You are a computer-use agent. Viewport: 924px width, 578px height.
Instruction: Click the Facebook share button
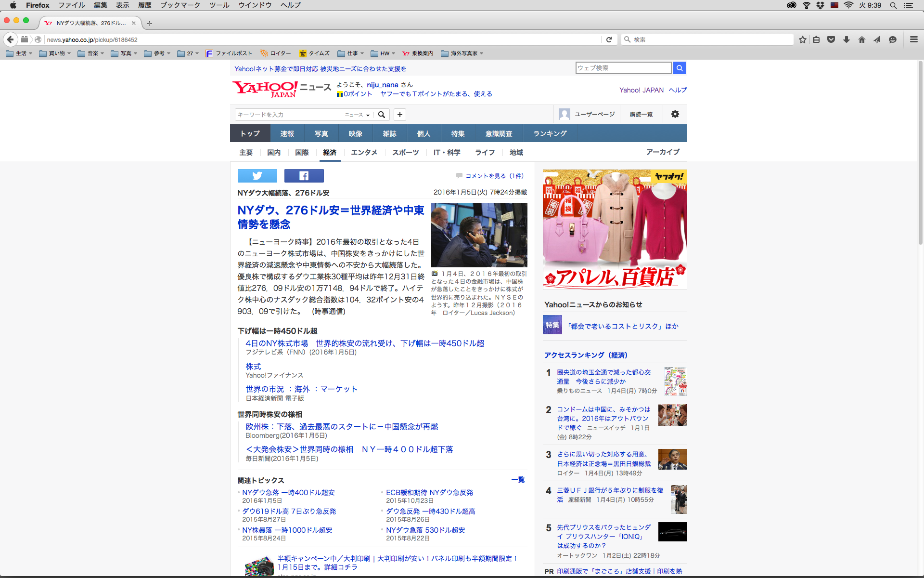(x=304, y=176)
